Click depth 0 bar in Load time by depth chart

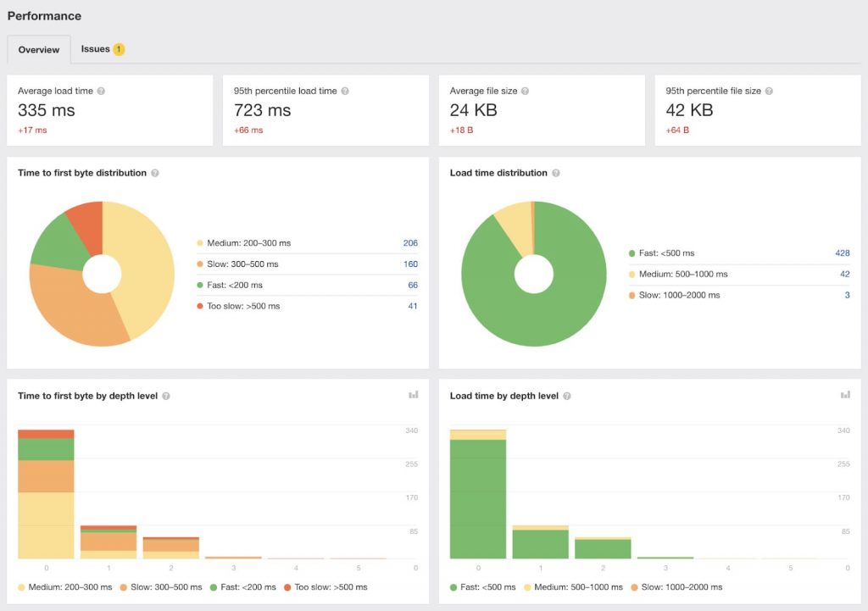point(478,500)
